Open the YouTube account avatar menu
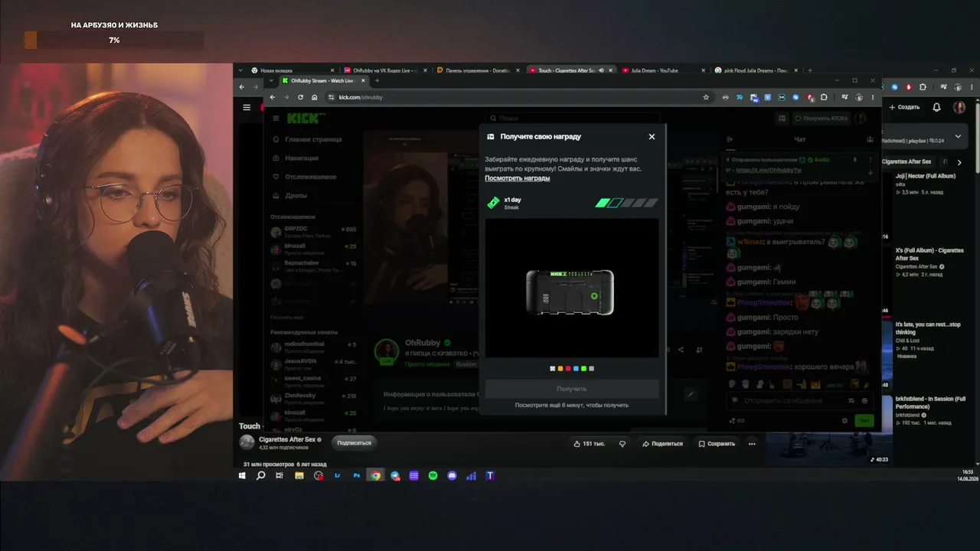Screen dimensions: 980x551 (x=959, y=107)
